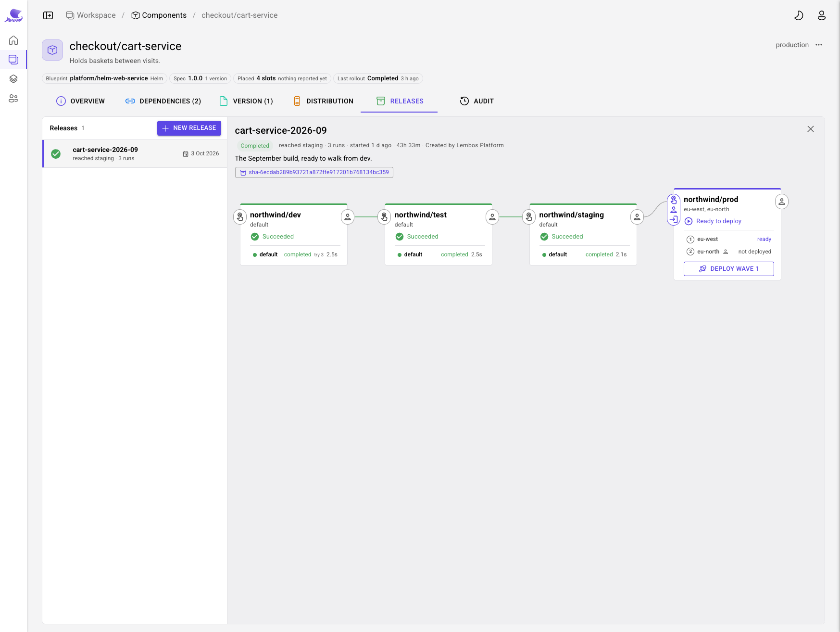Screen dimensions: 840x632
Task: Click the Workspace breadcrumb
Action: pos(91,15)
